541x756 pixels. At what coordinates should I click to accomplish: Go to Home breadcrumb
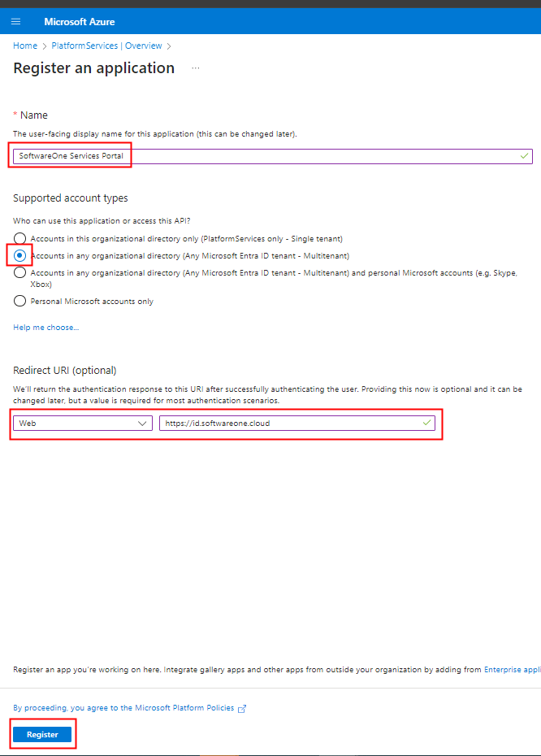click(x=25, y=46)
